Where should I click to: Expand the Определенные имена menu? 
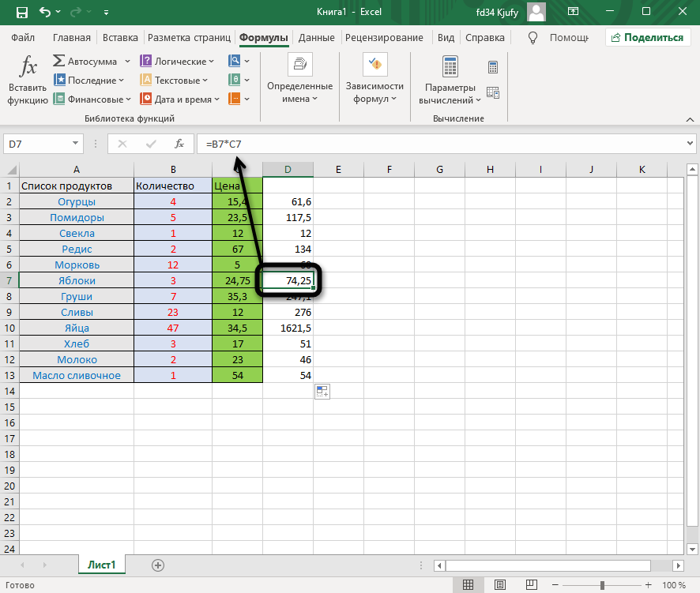(299, 81)
